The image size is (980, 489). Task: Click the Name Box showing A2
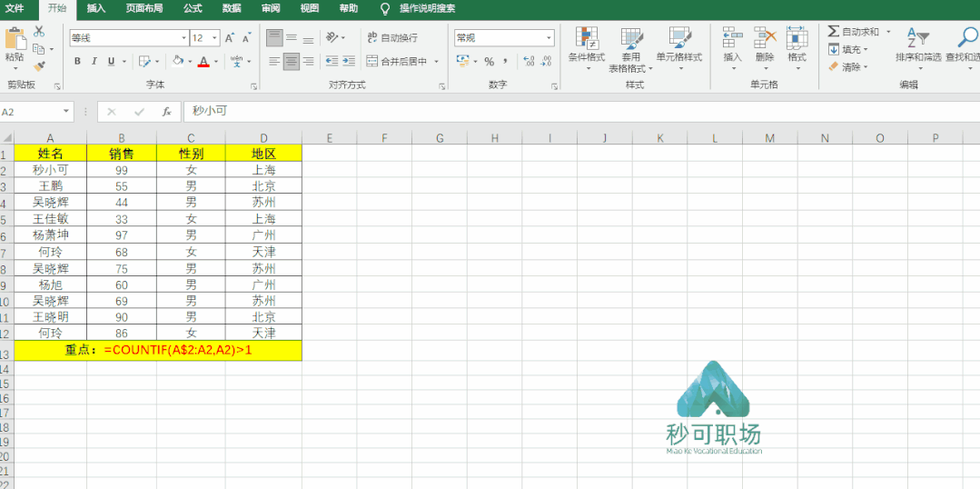[x=30, y=112]
